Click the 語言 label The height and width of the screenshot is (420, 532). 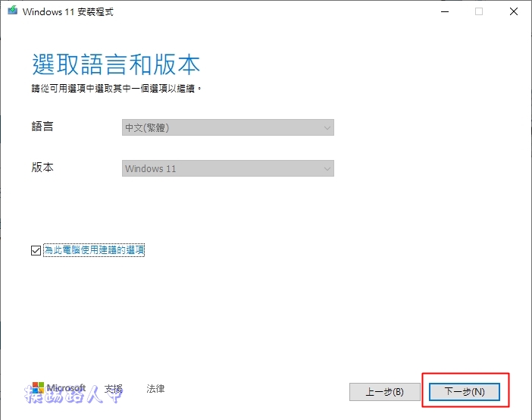[x=42, y=127]
